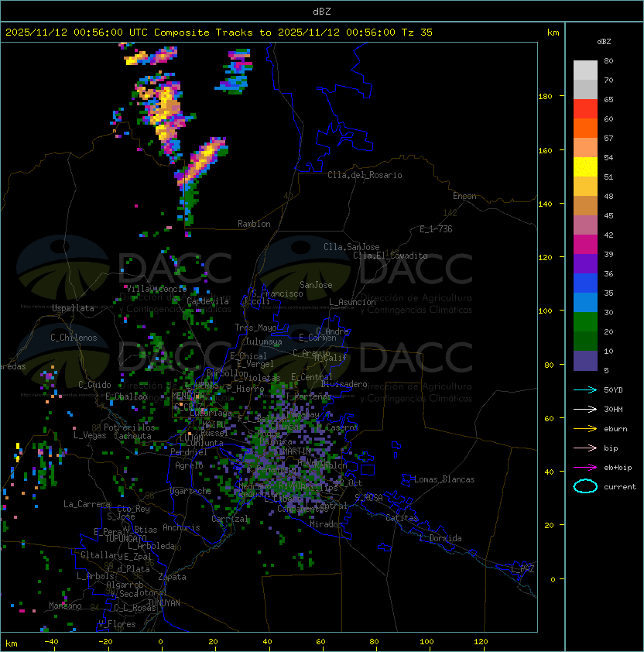
Task: Pick the purple swatch near 39
Action: tap(585, 263)
